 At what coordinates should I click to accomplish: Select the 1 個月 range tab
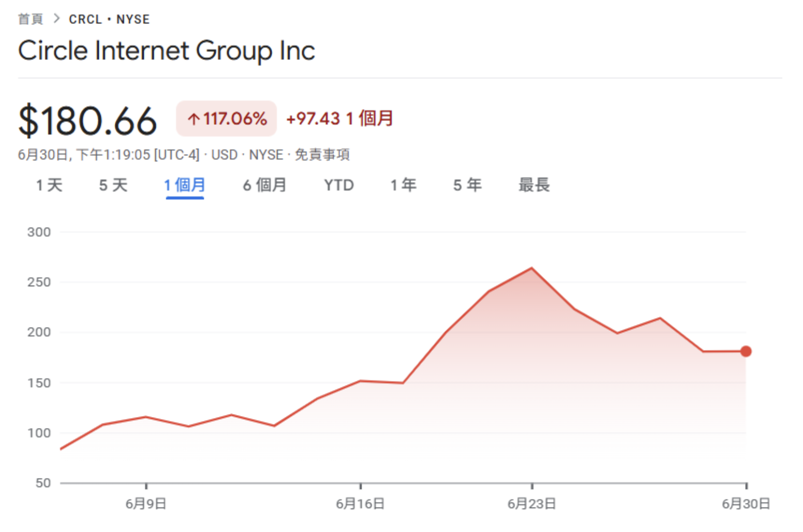[185, 185]
